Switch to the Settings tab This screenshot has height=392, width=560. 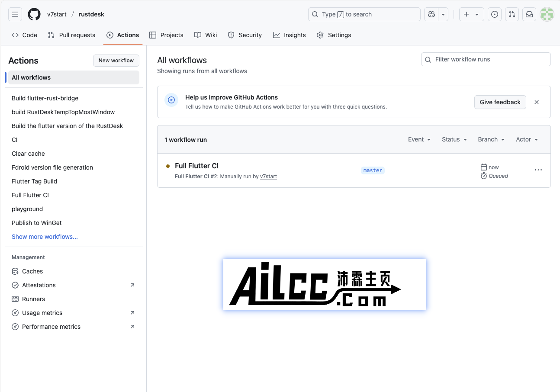(x=334, y=35)
